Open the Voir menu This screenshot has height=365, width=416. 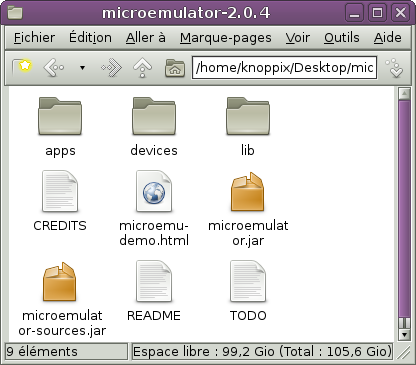pos(298,38)
